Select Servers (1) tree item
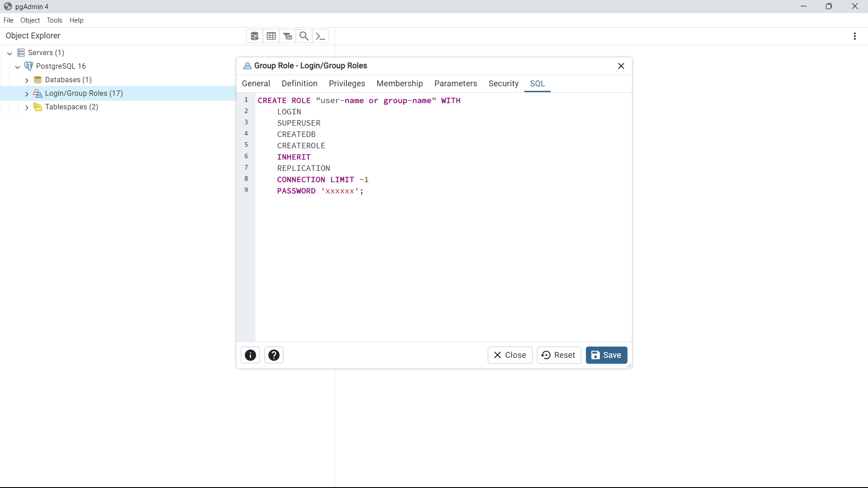The image size is (868, 488). pos(46,53)
